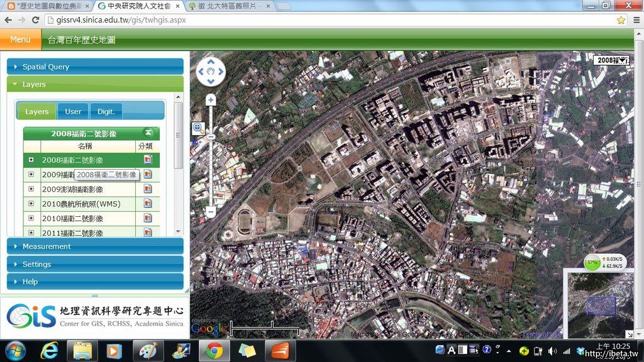Expand the 2010農航所航照(WMS) layer node
Image resolution: width=644 pixels, height=362 pixels.
pyautogui.click(x=31, y=204)
